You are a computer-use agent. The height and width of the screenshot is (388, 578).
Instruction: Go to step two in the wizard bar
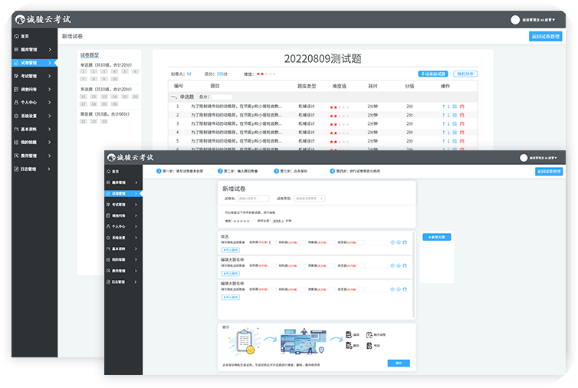(x=238, y=171)
